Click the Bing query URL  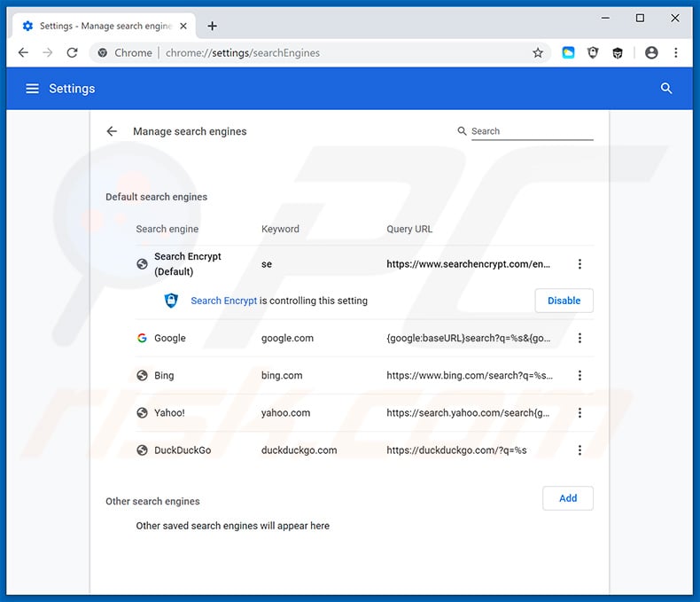pos(470,376)
